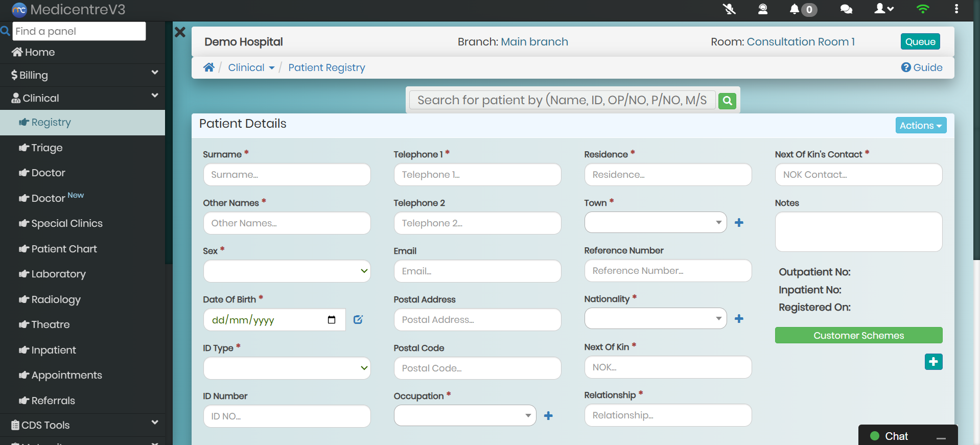Open the Actions dropdown button

(920, 126)
